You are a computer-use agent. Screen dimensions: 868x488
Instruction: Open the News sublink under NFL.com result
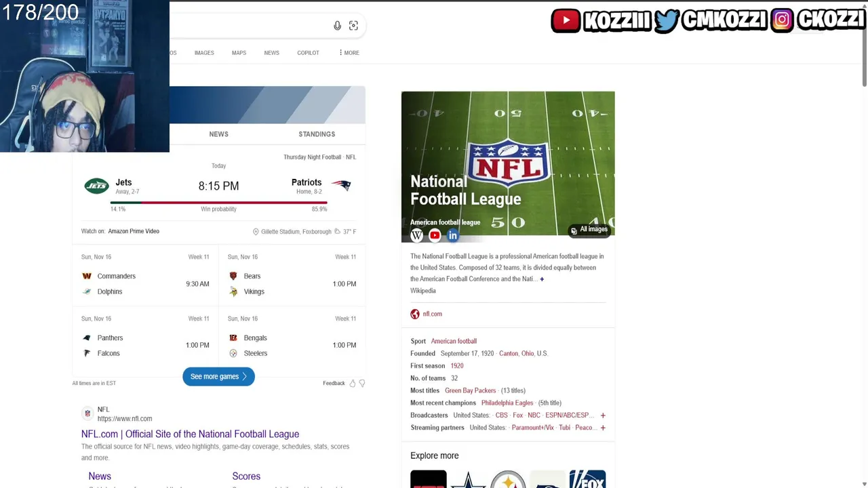(x=100, y=476)
